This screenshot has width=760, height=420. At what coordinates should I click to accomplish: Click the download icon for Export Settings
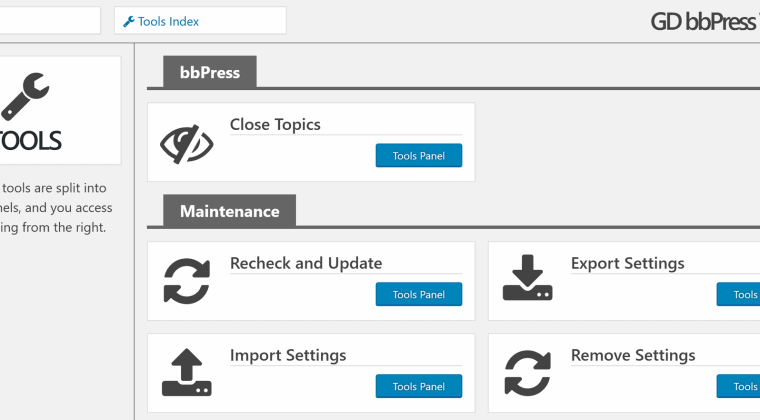(x=527, y=278)
